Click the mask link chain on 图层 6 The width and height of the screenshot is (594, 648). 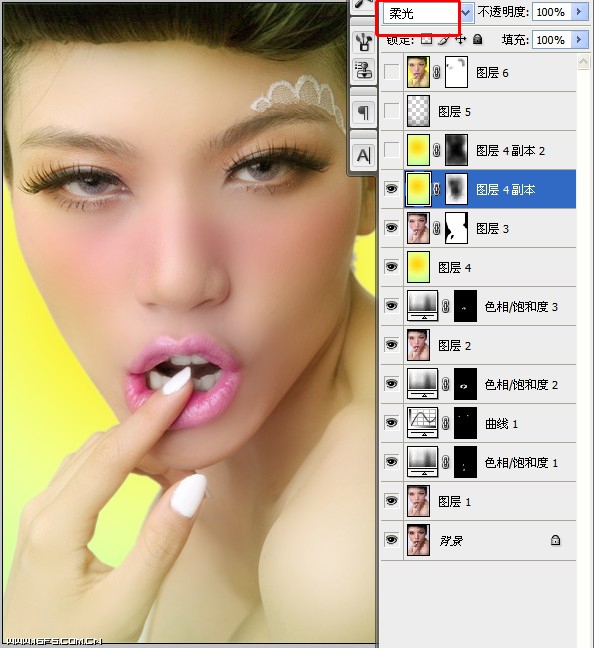437,73
